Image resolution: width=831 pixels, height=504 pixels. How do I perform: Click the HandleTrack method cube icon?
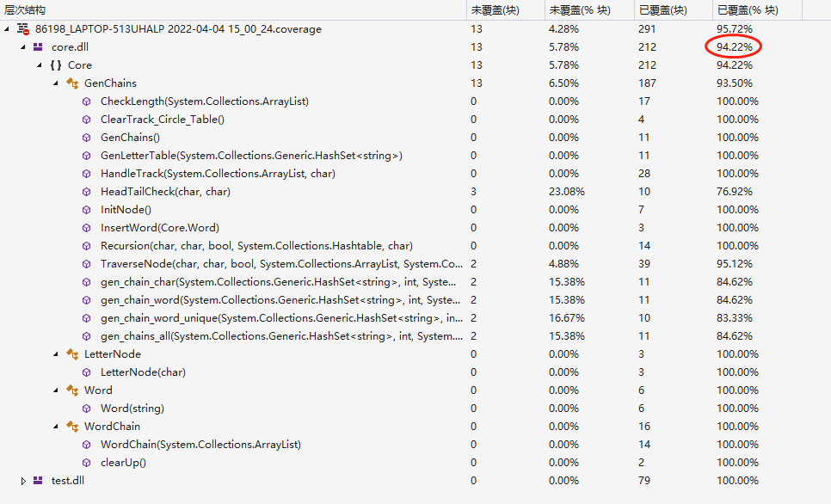coord(86,173)
